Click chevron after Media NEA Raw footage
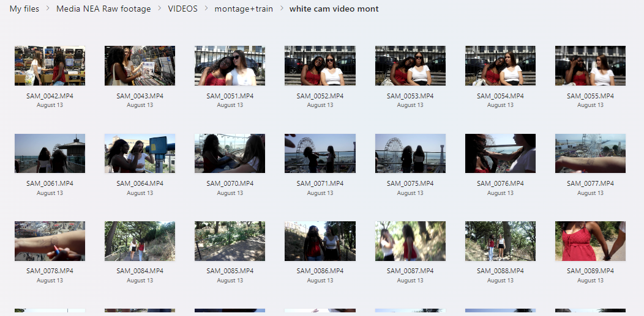644x316 pixels. [159, 9]
